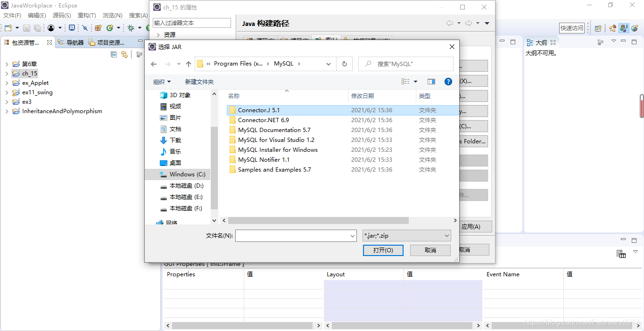Click the 输入过滤器文本 filter field

(192, 23)
